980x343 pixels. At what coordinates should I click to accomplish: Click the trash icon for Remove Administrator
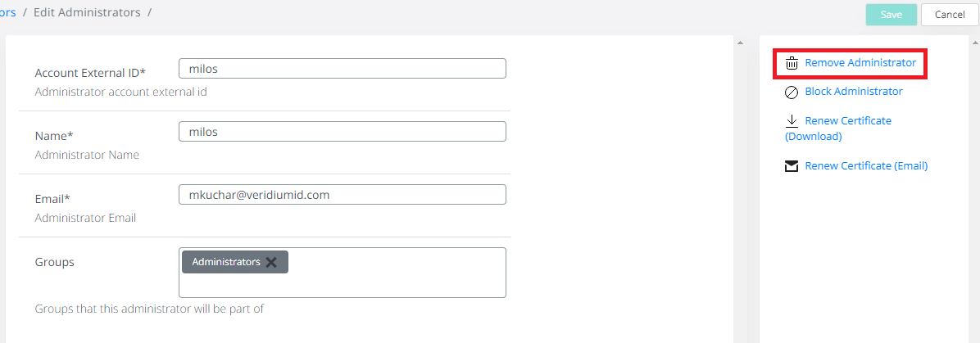(x=792, y=63)
